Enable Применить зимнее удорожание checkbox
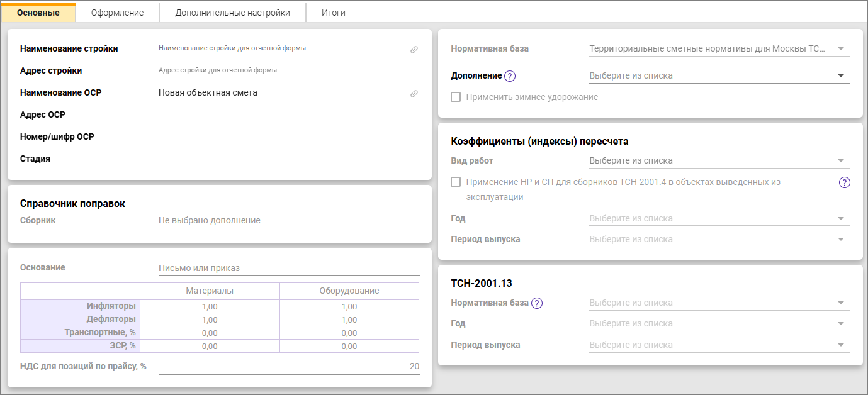This screenshot has width=868, height=395. (x=456, y=97)
